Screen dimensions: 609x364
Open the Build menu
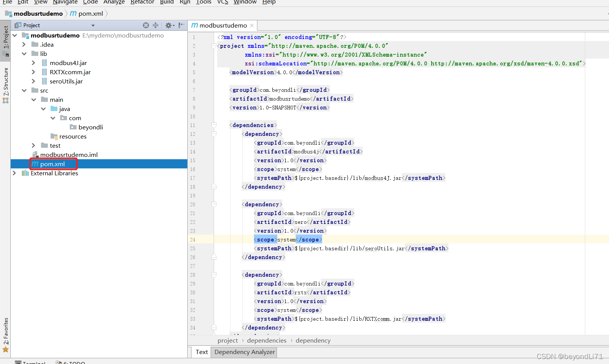point(167,2)
